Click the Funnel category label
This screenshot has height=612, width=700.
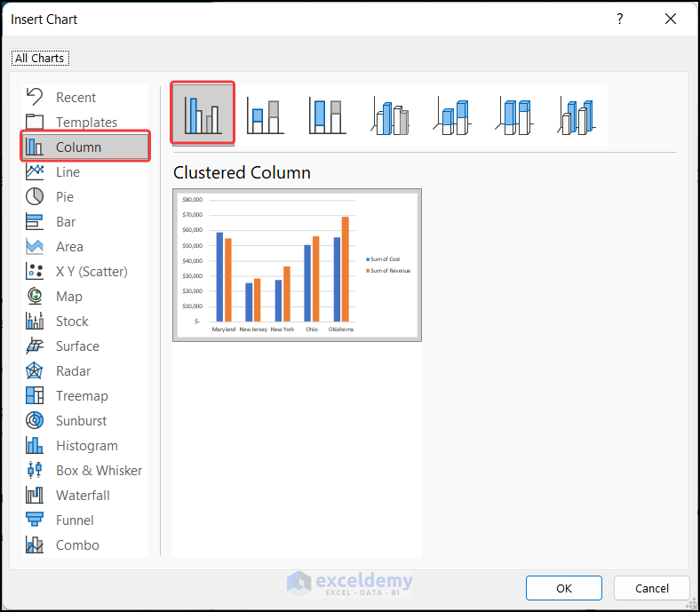click(75, 521)
